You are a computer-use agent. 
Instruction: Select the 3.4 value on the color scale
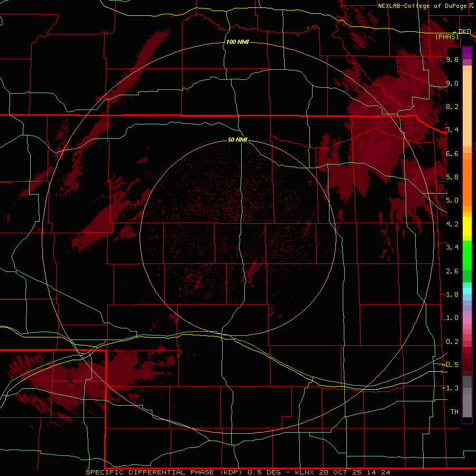point(452,248)
